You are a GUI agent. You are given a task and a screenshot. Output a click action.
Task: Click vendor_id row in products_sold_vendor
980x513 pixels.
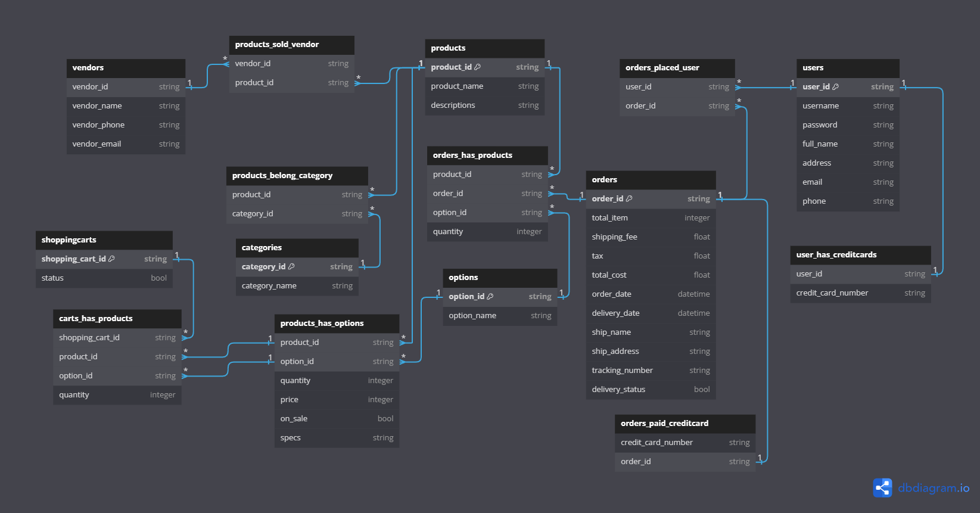click(x=292, y=64)
